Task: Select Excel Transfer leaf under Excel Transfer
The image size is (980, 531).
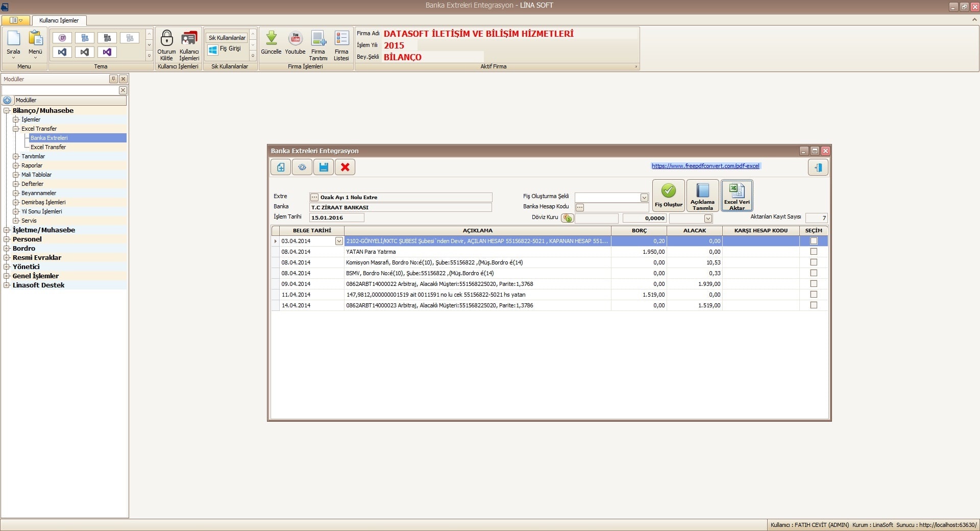Action: 48,147
